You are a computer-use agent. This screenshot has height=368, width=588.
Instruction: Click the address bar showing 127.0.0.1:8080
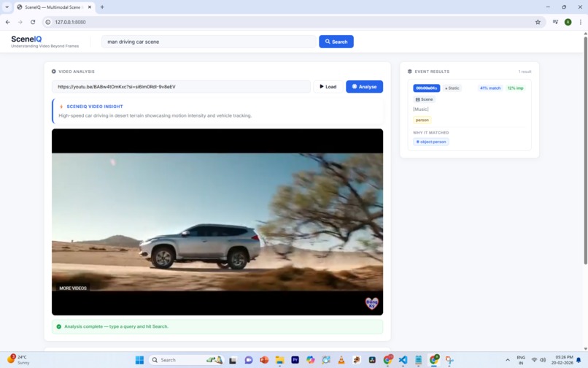click(x=293, y=22)
